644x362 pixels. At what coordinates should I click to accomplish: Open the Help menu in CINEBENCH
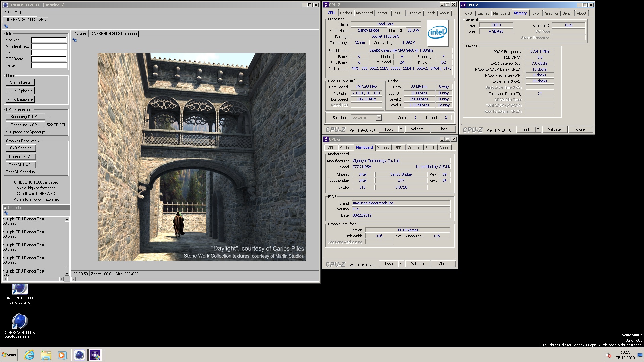pyautogui.click(x=18, y=12)
